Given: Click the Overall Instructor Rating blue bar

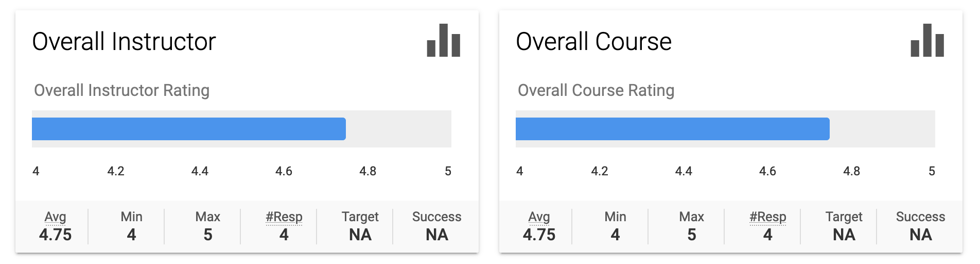Looking at the screenshot, I should (188, 129).
